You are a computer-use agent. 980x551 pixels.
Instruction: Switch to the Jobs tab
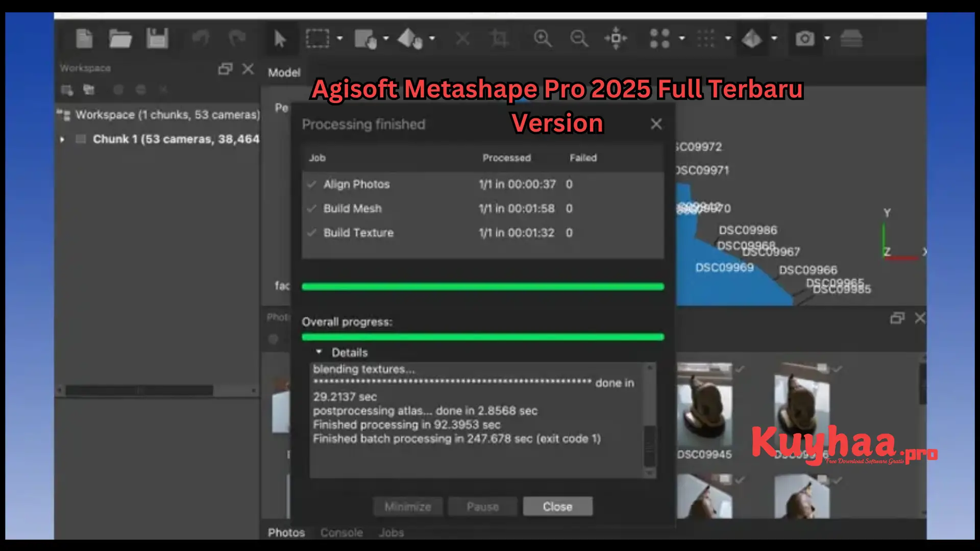[x=391, y=532]
